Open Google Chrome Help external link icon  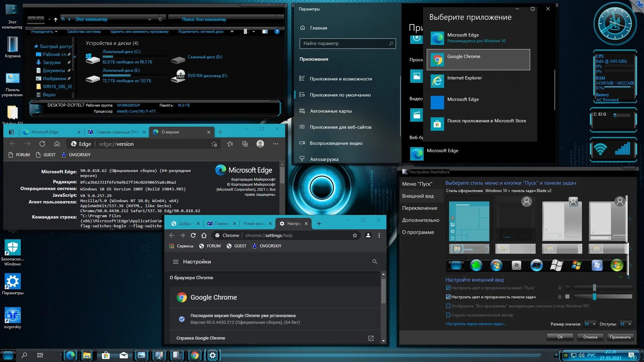pos(371,338)
